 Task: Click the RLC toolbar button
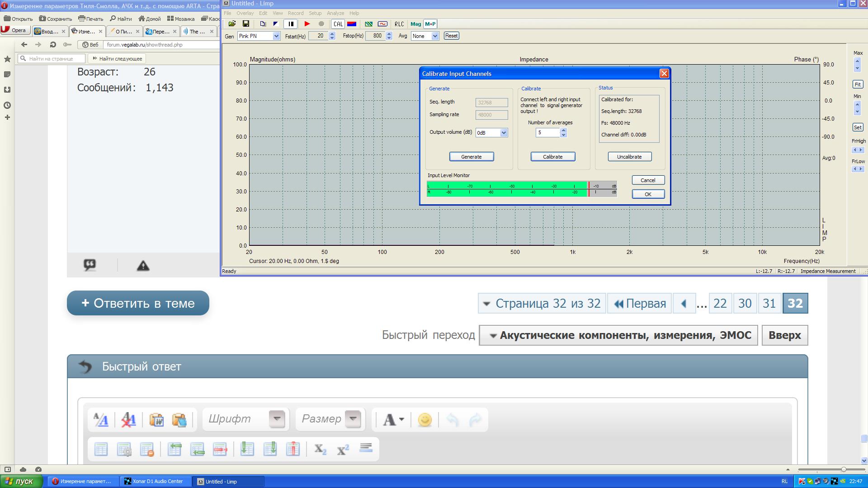click(x=399, y=24)
